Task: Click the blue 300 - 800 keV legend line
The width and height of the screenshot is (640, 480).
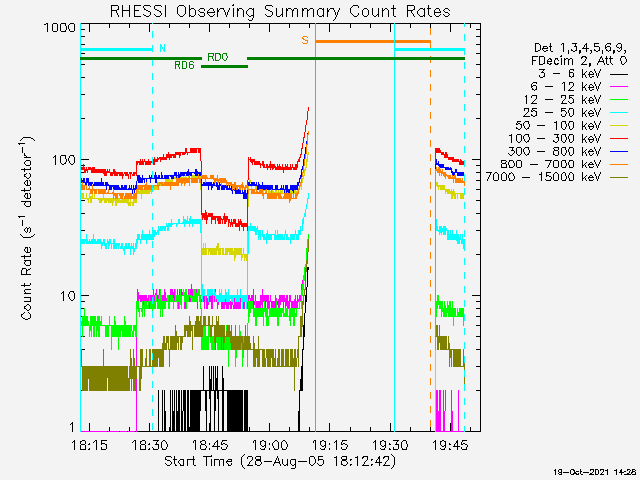Action: (618, 152)
